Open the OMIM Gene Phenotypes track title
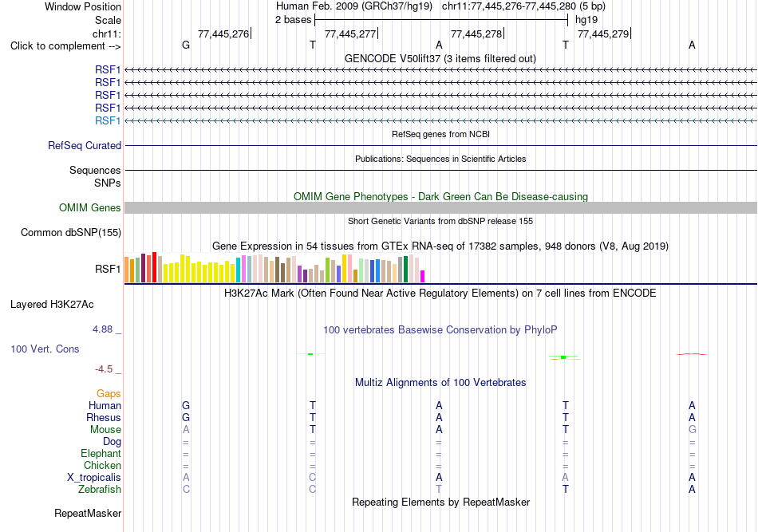Image resolution: width=758 pixels, height=532 pixels. (x=440, y=197)
